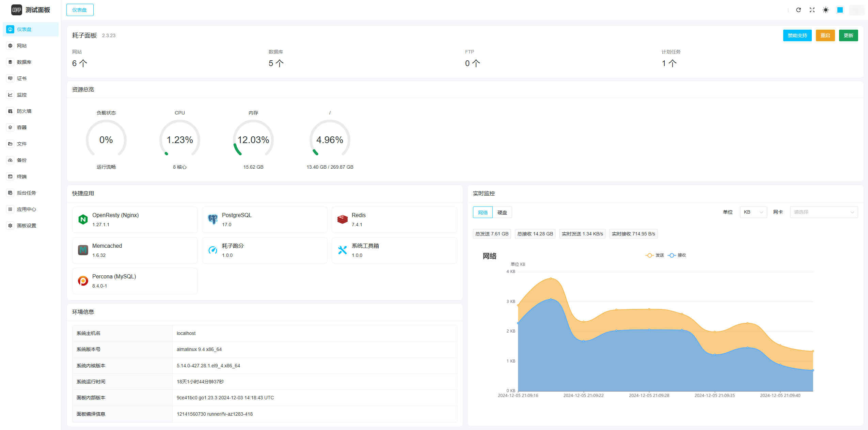Toggle the light/dark theme sun icon

[825, 10]
